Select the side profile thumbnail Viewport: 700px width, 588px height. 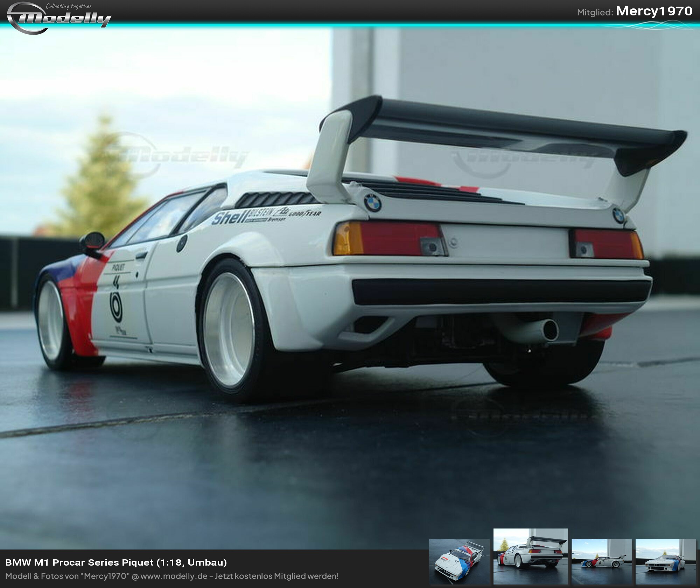tap(602, 561)
